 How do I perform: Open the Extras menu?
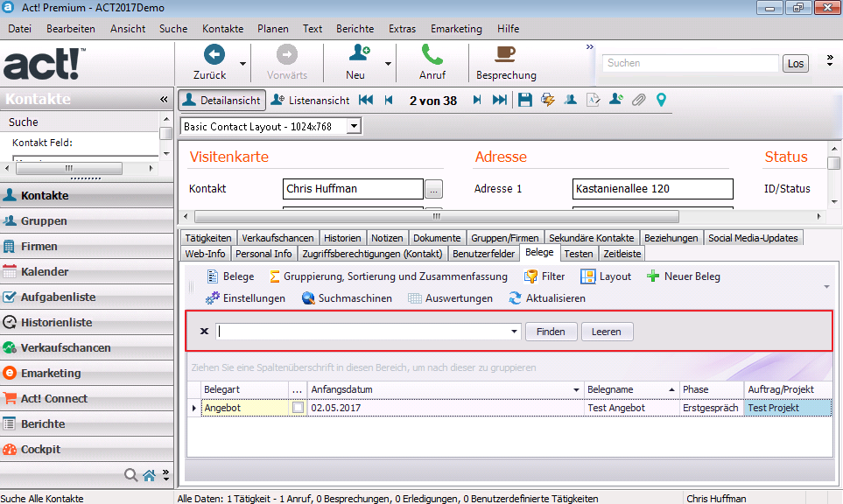pos(402,29)
